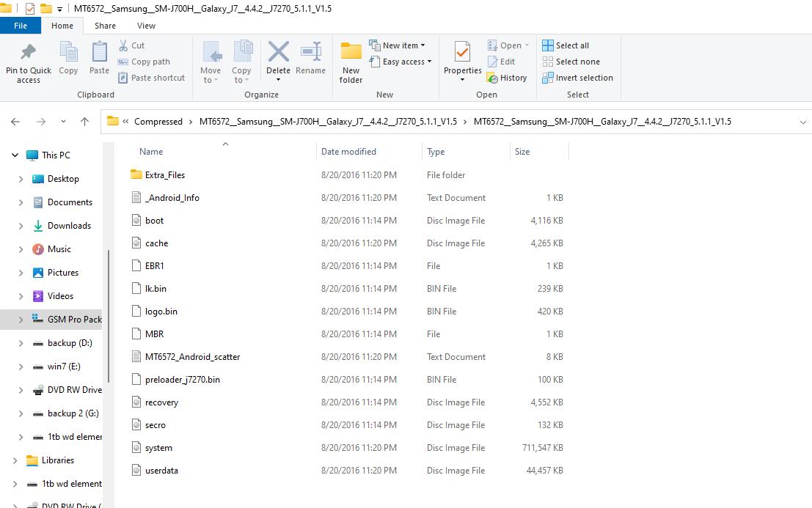Click Select none icon

coord(548,62)
